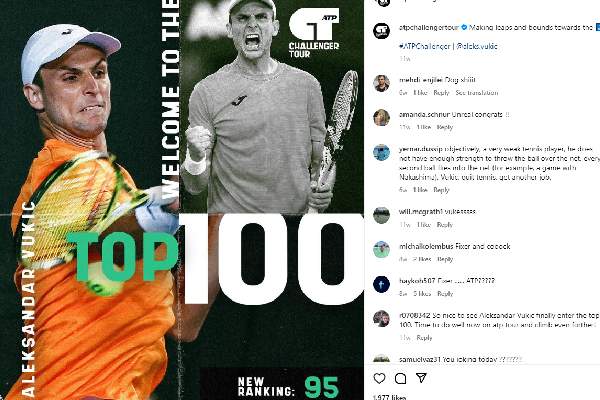Reply to mehdi's comment
Screen dimensions: 600x400
tap(441, 93)
